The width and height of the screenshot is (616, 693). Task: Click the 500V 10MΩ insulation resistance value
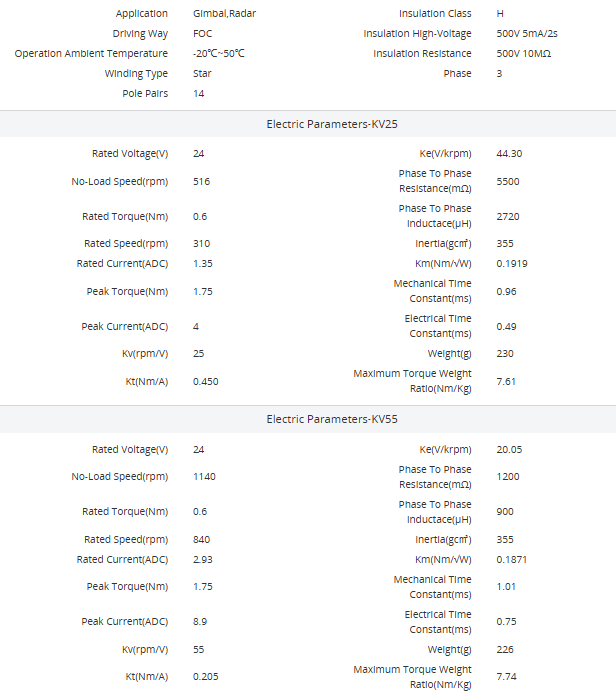click(524, 54)
